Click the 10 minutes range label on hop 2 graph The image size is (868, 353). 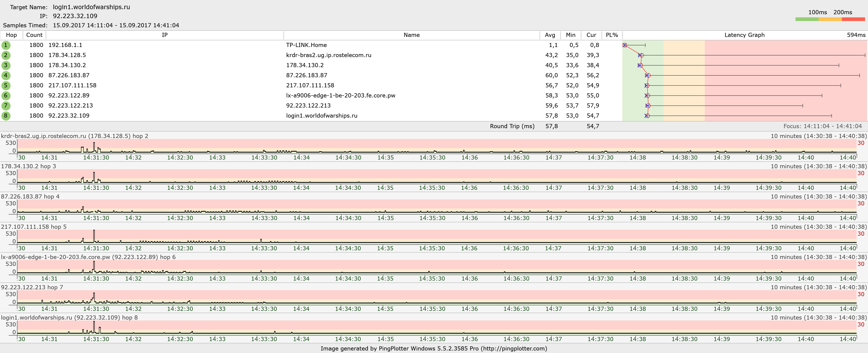pos(818,136)
